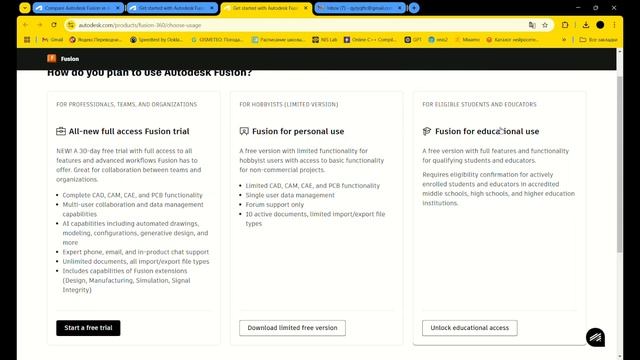This screenshot has width=640, height=360.
Task: Open the Яндекс Переводчик bookmark
Action: click(96, 40)
